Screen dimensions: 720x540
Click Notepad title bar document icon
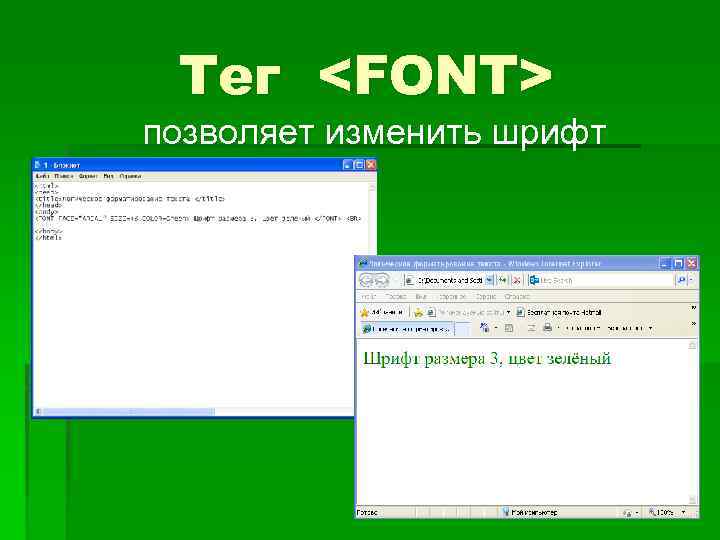pos(38,165)
